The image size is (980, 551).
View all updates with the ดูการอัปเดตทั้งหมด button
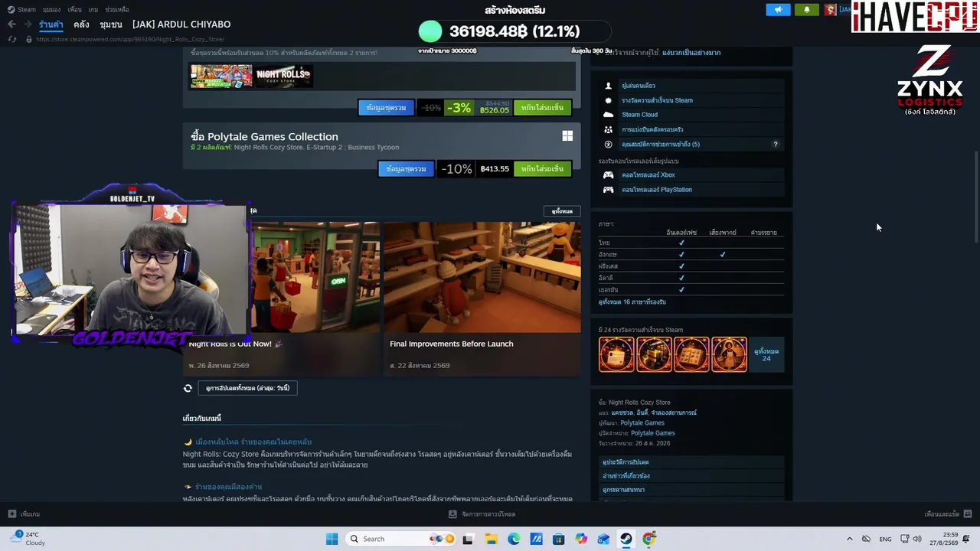tap(247, 388)
